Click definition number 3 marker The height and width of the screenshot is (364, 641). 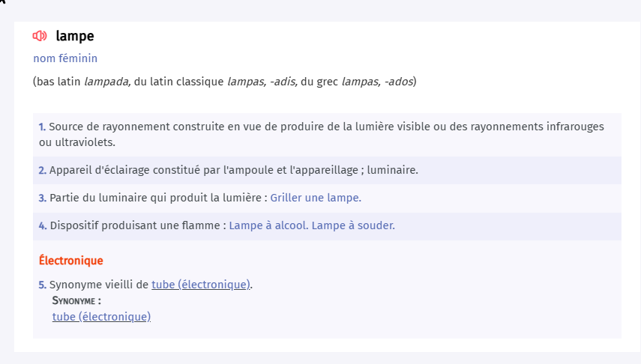42,198
